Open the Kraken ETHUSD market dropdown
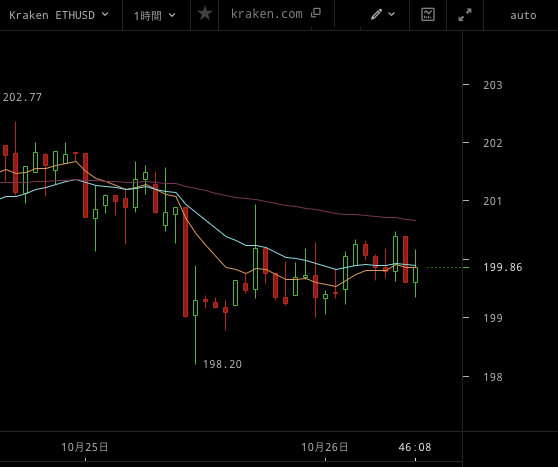The image size is (558, 467). [59, 15]
